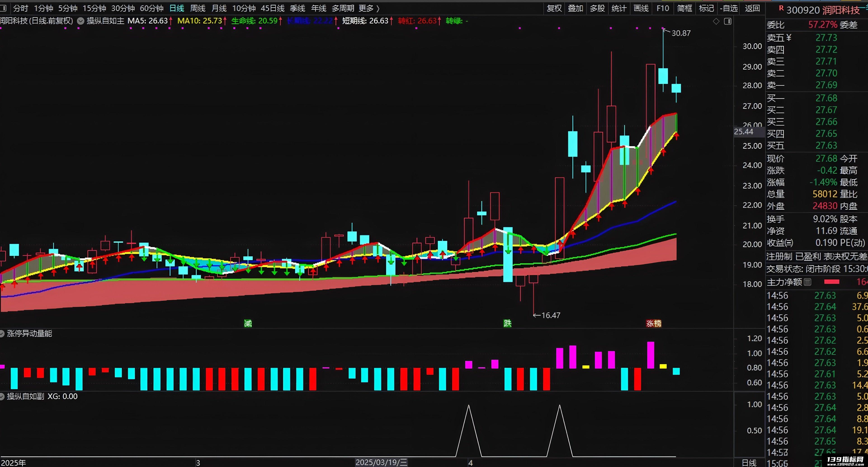
Task: Click the 操纵自如副 indicator circle icon
Action: click(2, 396)
